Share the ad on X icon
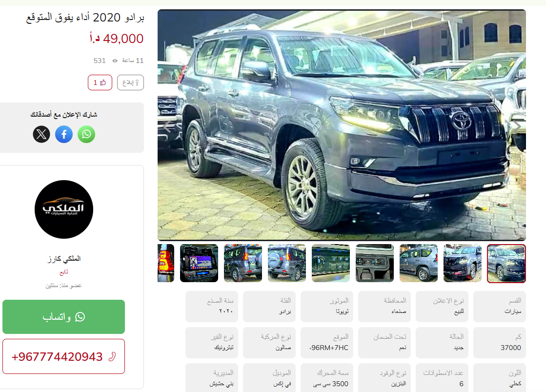 click(x=41, y=134)
